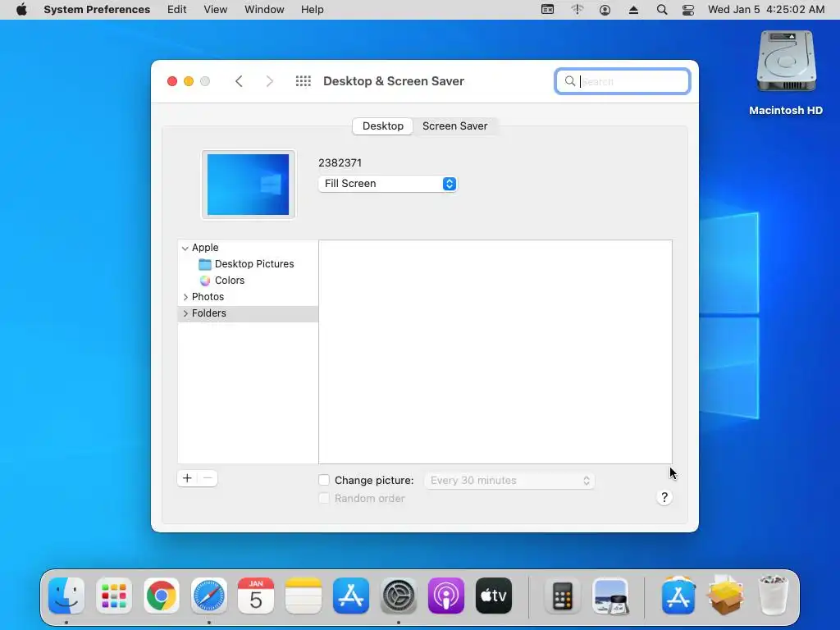Go forward with the right chevron button
840x630 pixels.
tap(269, 81)
